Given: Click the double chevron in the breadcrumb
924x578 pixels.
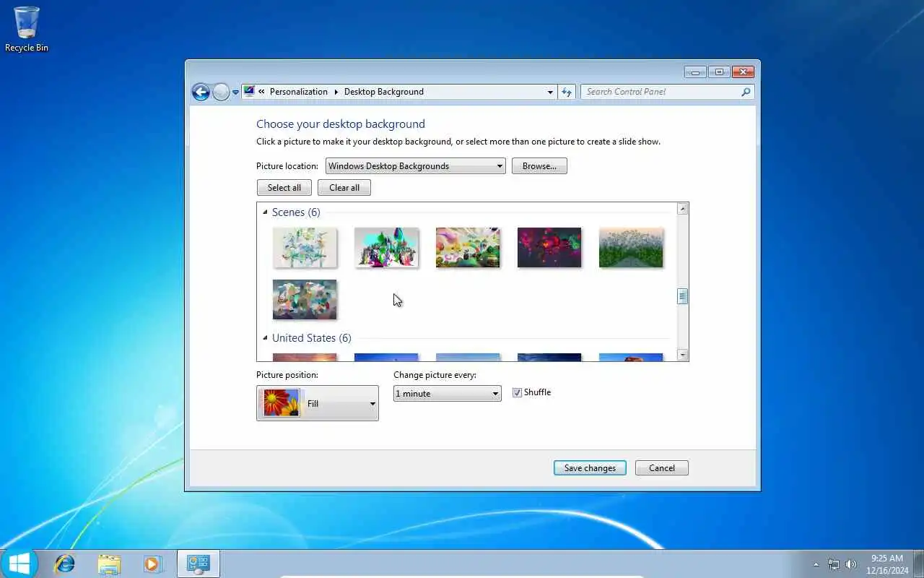Looking at the screenshot, I should point(262,92).
